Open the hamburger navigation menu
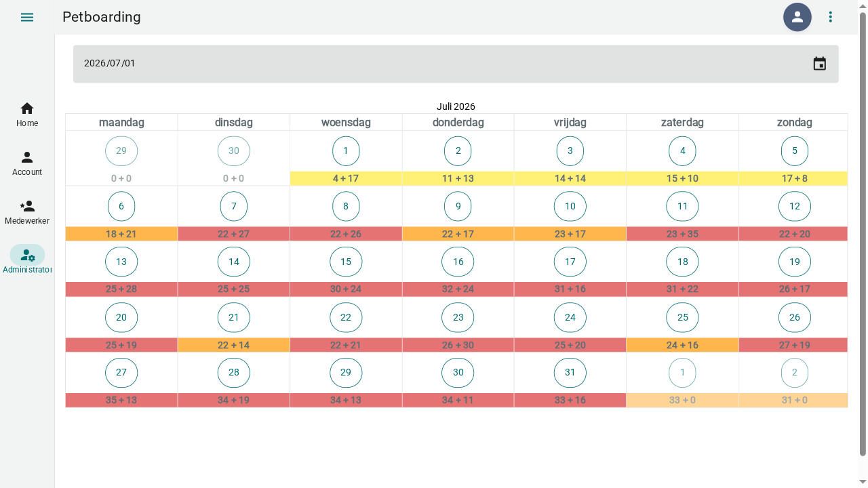The width and height of the screenshot is (868, 488). coord(27,17)
